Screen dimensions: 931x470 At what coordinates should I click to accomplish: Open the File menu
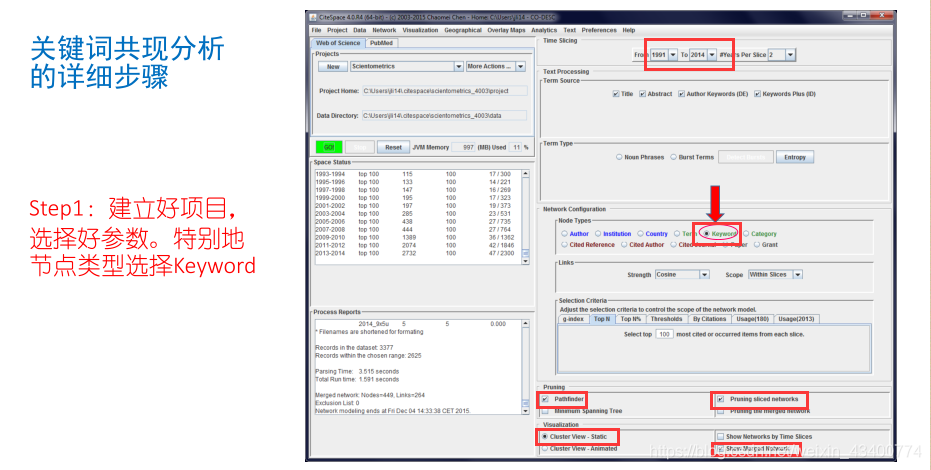tap(316, 30)
